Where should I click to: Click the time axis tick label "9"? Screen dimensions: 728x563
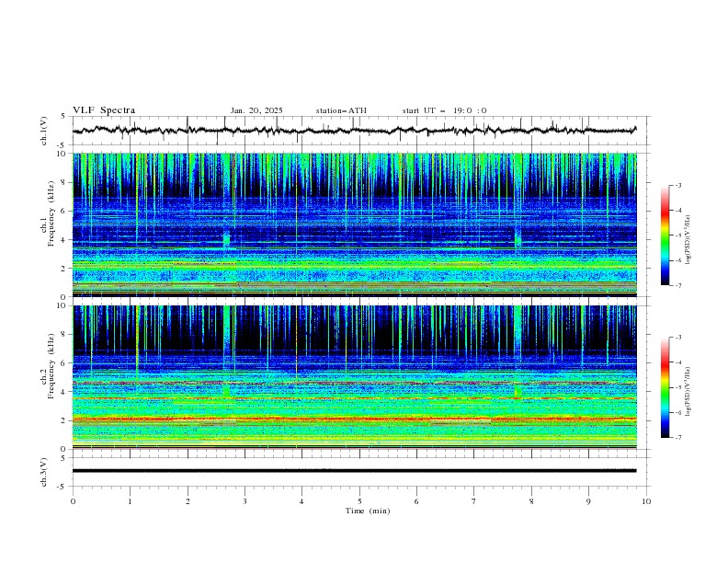coord(588,501)
